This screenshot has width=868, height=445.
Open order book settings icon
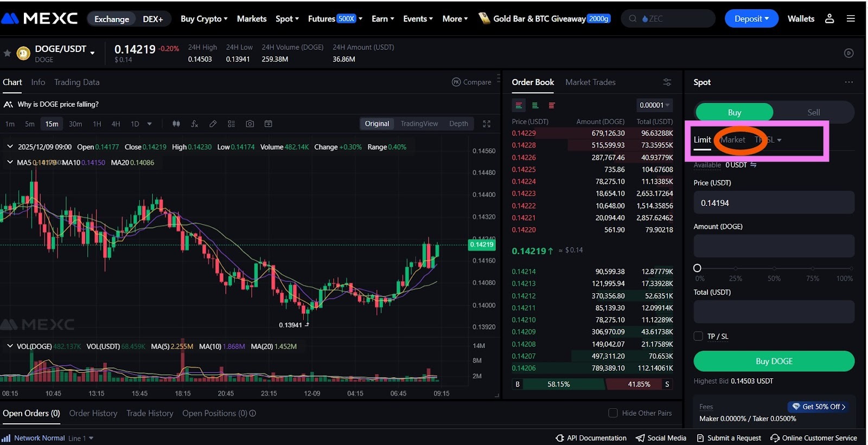pyautogui.click(x=667, y=82)
